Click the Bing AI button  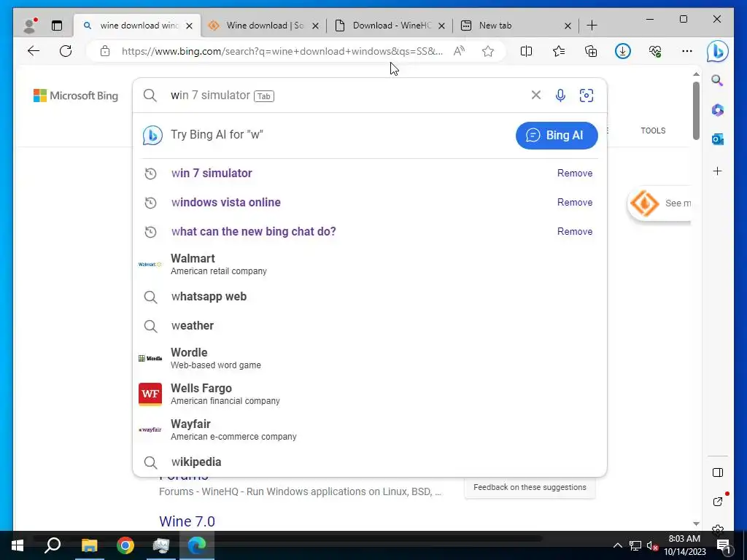pyautogui.click(x=557, y=135)
